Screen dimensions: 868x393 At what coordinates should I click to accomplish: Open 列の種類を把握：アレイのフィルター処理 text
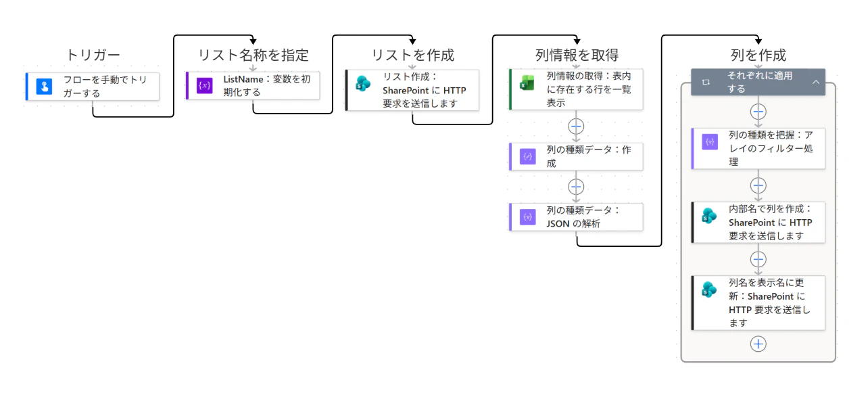point(771,148)
